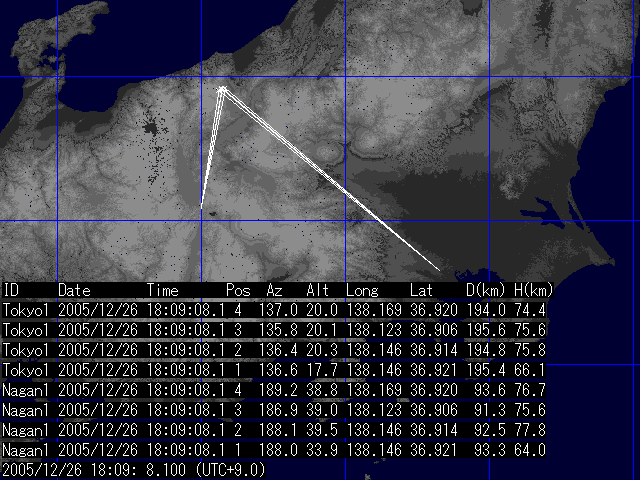Click the Nagan1 row with Az 186.9
The width and height of the screenshot is (640, 480).
coord(274,410)
